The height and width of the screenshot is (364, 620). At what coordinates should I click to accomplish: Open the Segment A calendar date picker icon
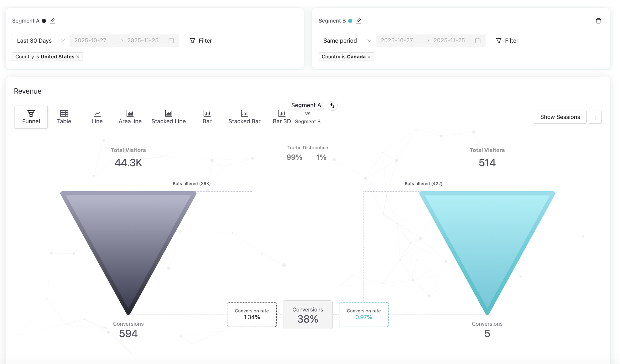click(171, 40)
